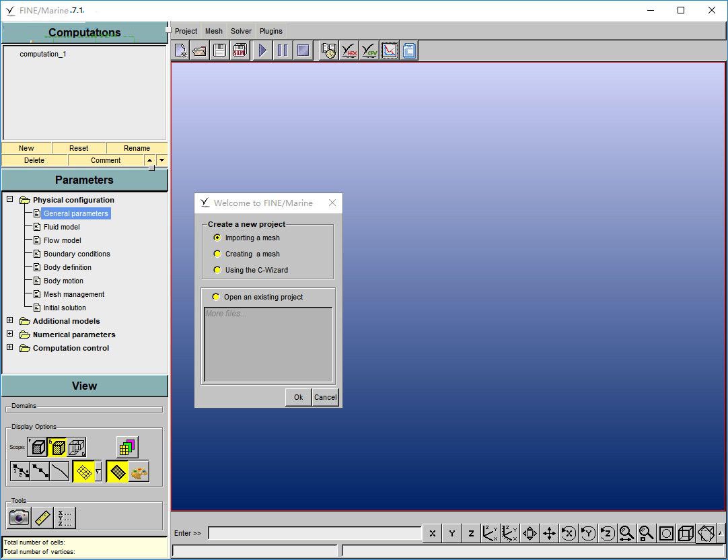The height and width of the screenshot is (560, 728).
Task: Expand the Additional models folder
Action: coord(9,320)
